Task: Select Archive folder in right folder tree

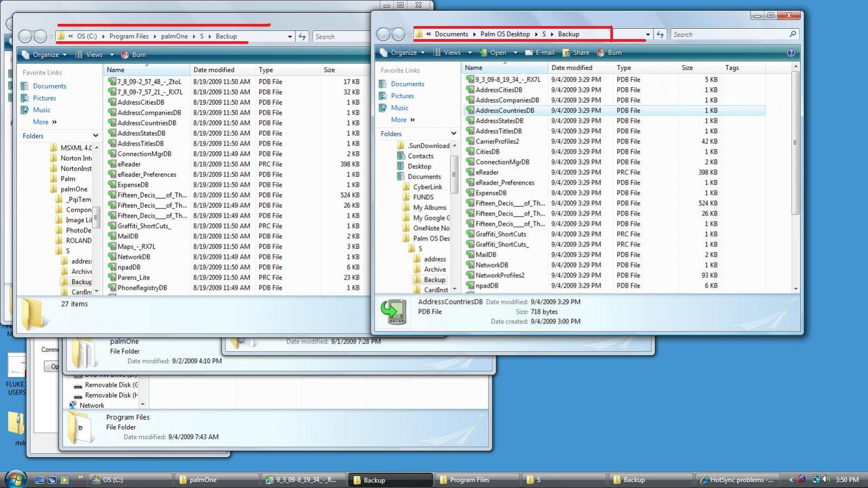Action: [435, 269]
